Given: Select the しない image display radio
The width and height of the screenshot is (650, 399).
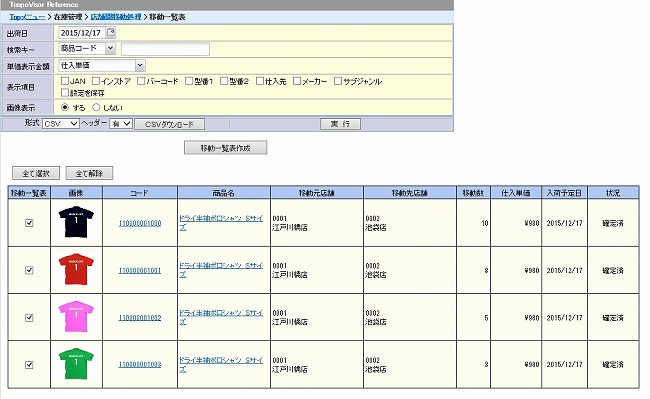Looking at the screenshot, I should (96, 107).
